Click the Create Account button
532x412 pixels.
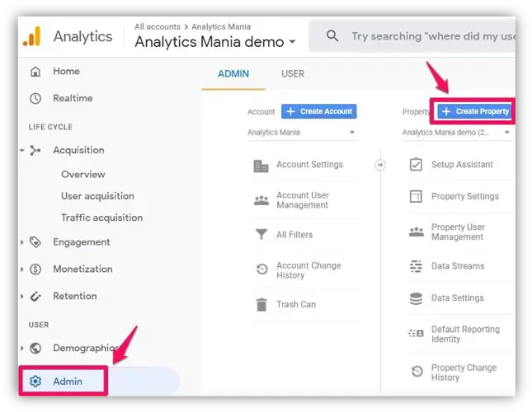pyautogui.click(x=319, y=111)
